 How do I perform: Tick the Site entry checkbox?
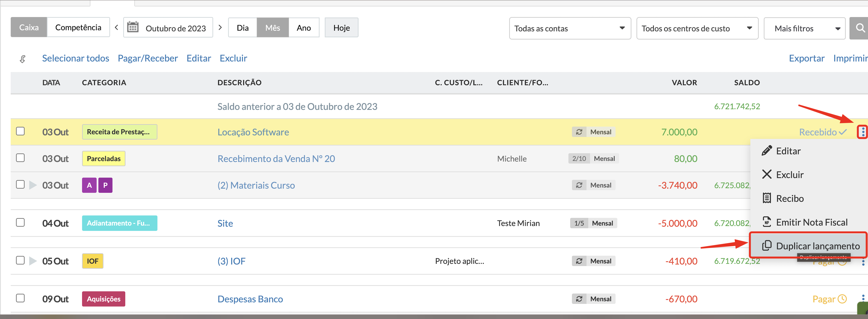tap(21, 222)
